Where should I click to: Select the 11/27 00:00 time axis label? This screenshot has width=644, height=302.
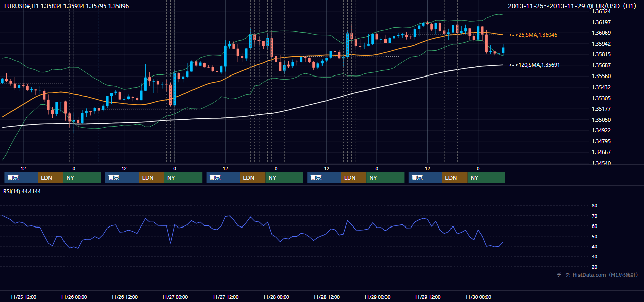pos(175,297)
